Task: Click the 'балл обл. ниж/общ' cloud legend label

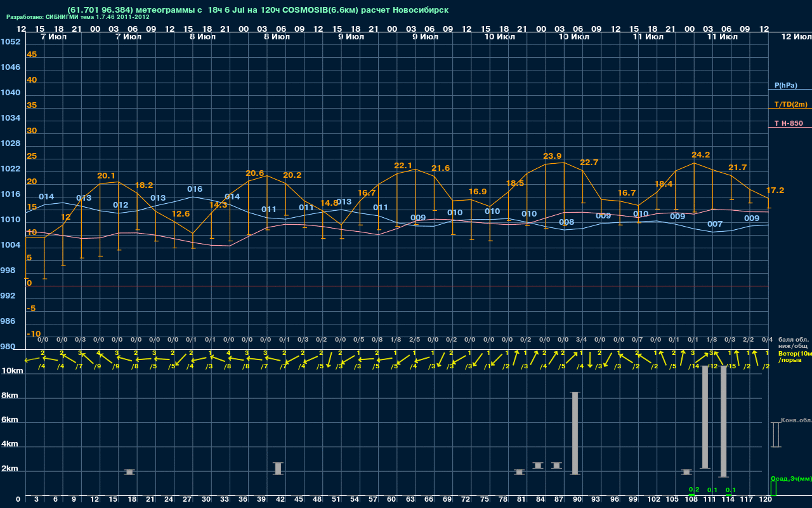Action: click(x=793, y=343)
